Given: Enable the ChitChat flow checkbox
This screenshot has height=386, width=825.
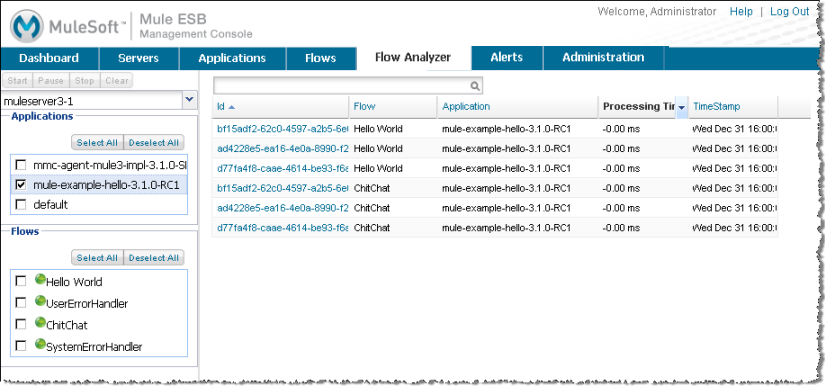Looking at the screenshot, I should pos(21,324).
